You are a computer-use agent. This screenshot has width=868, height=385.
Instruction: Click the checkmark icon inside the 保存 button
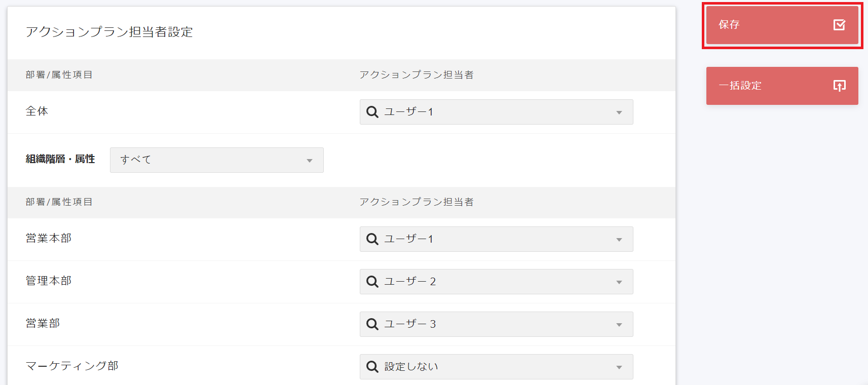(839, 24)
